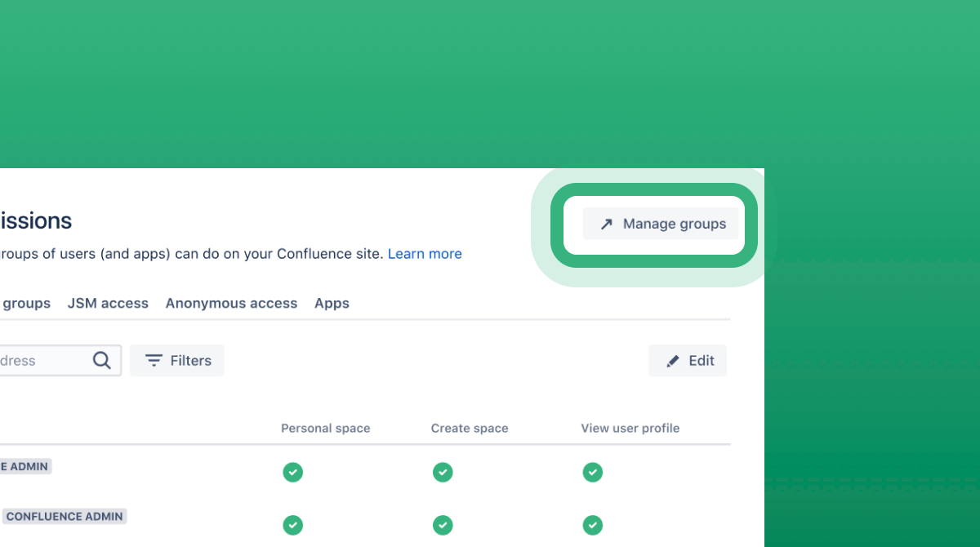Switch to the JSM access tab
Screen dimensions: 980x547
click(x=108, y=303)
